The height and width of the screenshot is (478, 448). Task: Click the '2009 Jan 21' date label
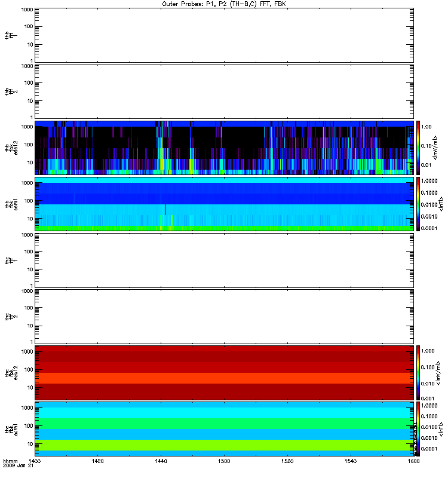(18, 465)
